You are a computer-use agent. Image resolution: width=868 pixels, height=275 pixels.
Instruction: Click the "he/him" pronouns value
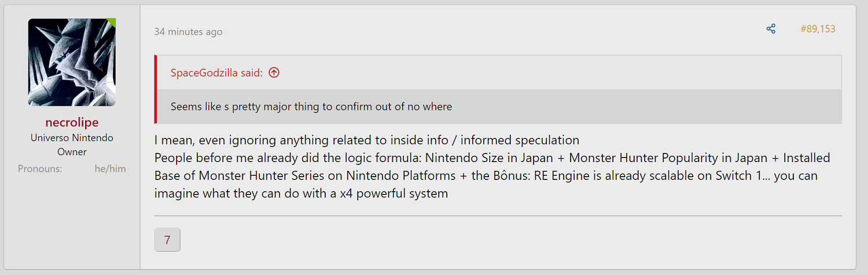point(110,168)
